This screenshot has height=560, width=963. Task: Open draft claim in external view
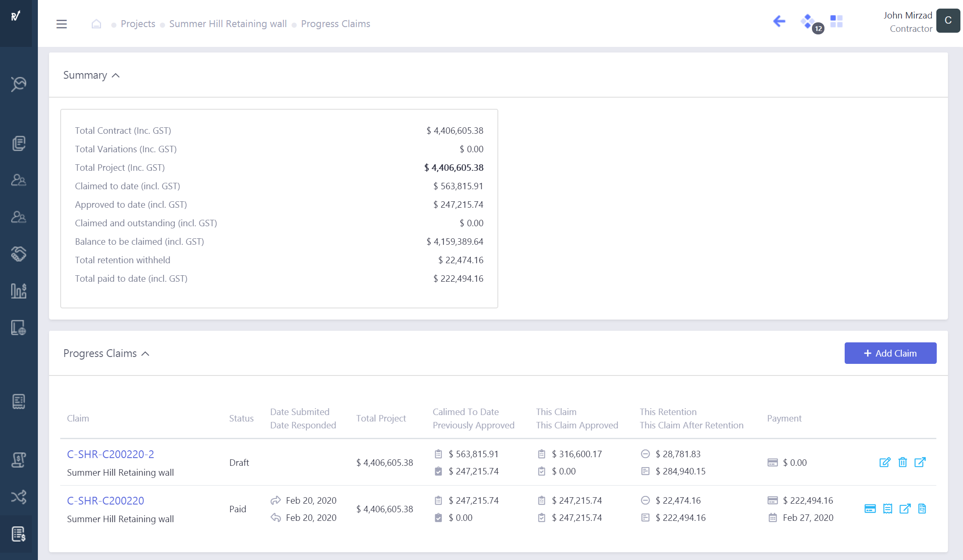(x=920, y=462)
